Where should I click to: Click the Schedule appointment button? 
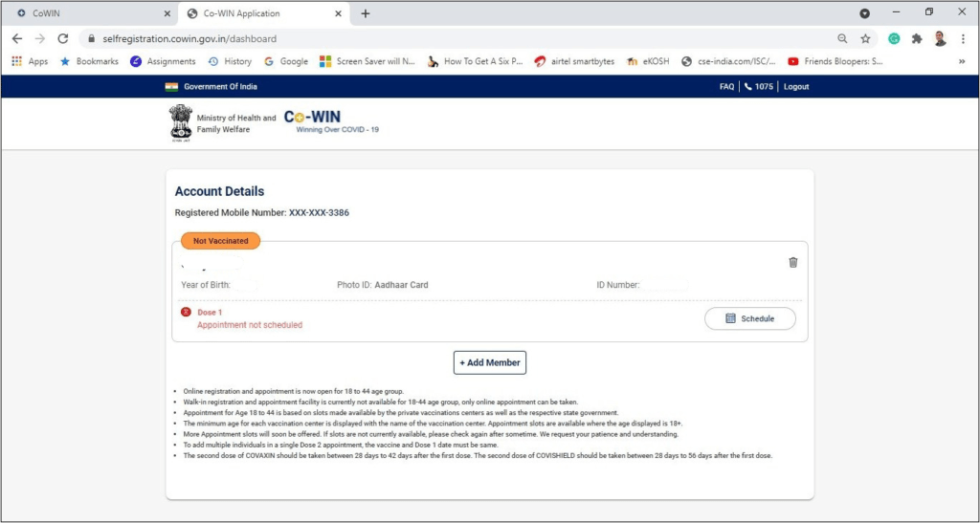(749, 318)
